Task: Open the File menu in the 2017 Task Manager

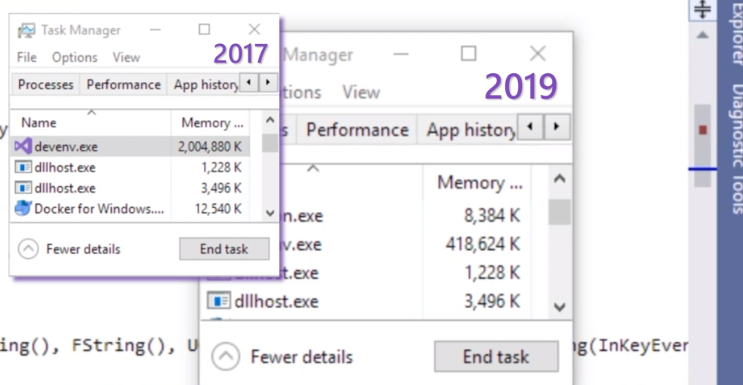Action: click(x=27, y=57)
